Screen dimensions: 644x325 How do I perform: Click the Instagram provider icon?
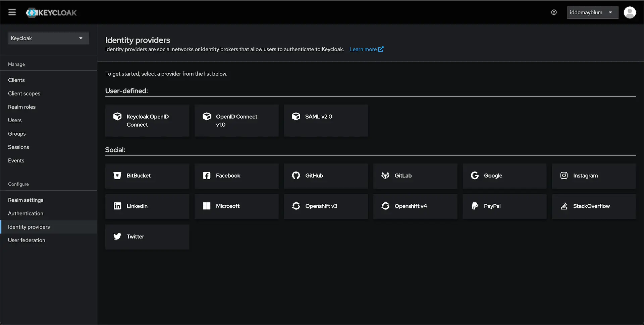click(564, 175)
